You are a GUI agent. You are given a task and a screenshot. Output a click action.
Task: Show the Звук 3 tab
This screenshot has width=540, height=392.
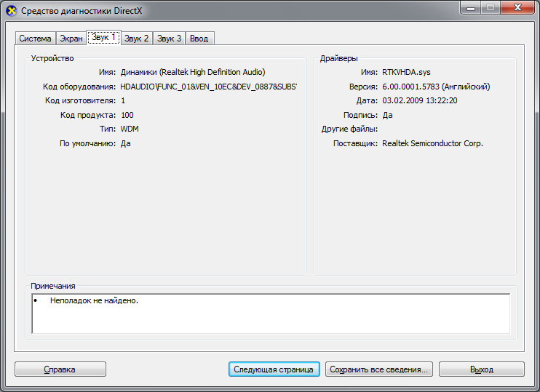(170, 39)
